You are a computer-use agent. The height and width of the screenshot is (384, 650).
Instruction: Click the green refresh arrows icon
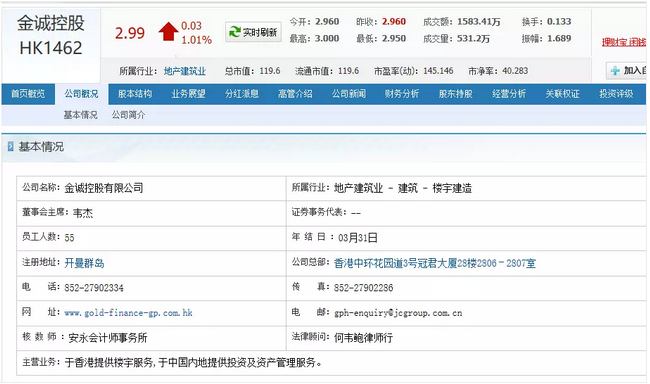click(x=235, y=32)
